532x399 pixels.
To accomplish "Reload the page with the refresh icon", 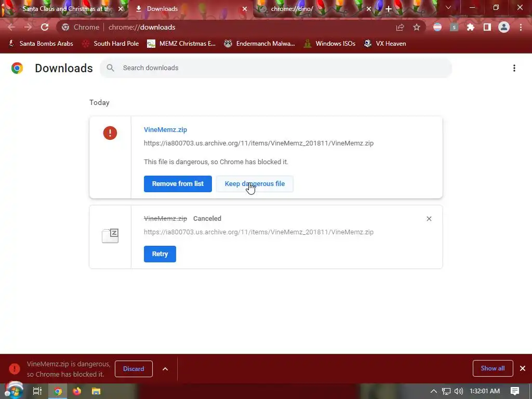I will click(45, 27).
